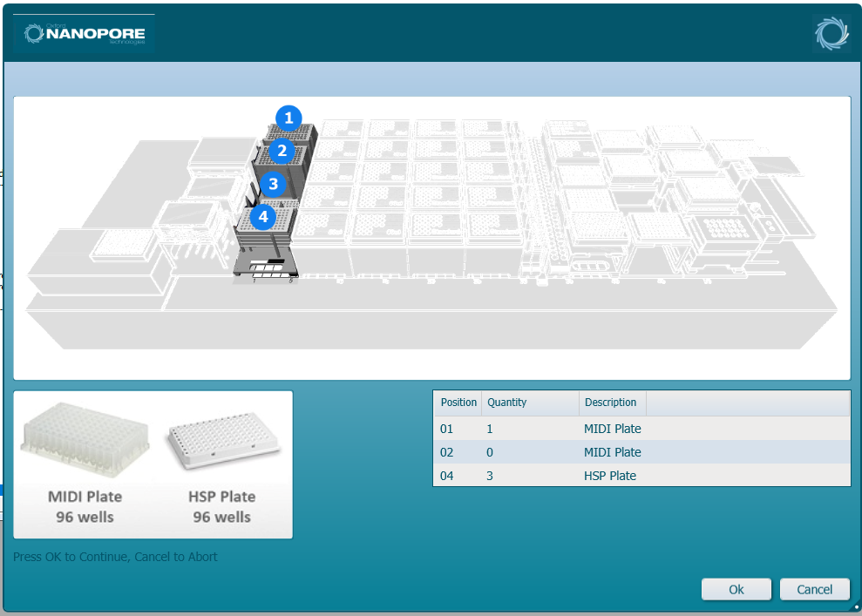Select the position 02 MIDI Plate row
This screenshot has height=616, width=862.
641,452
